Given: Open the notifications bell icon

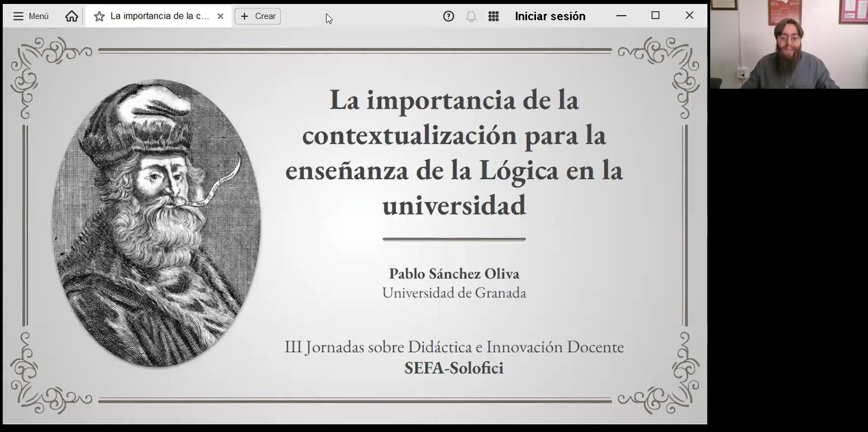Looking at the screenshot, I should 471,16.
